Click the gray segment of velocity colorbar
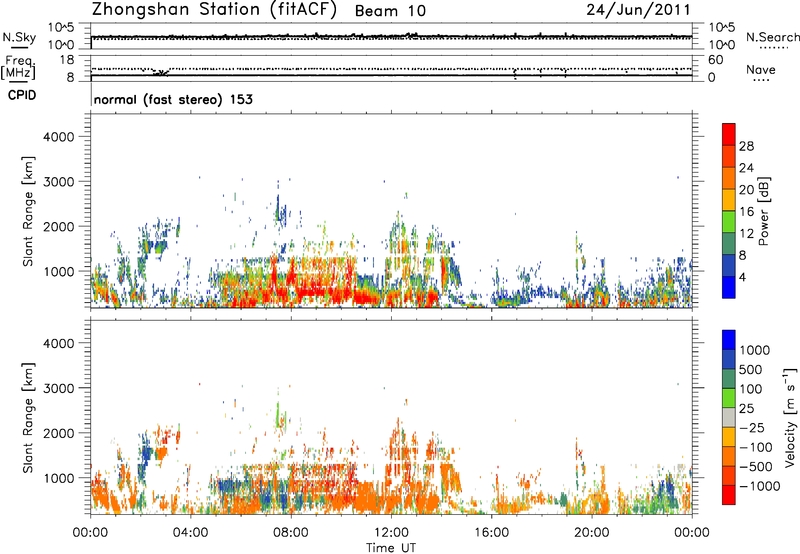800x554 pixels. tap(729, 417)
